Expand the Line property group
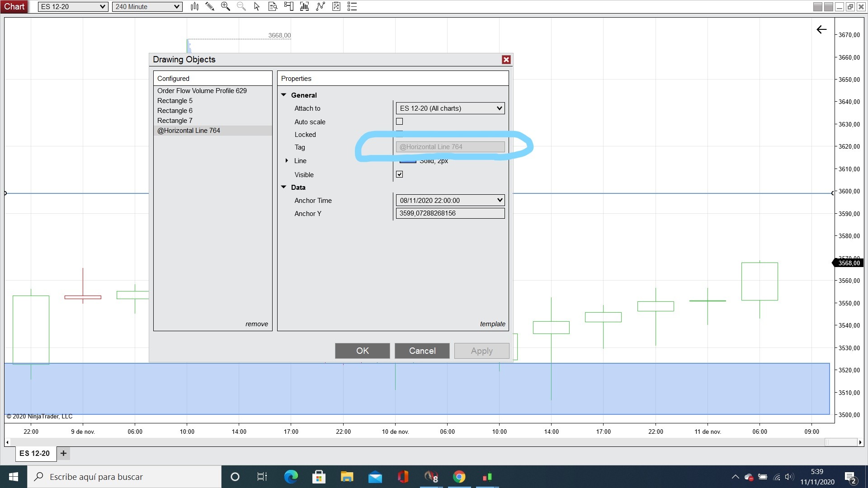The height and width of the screenshot is (488, 868). tap(287, 161)
